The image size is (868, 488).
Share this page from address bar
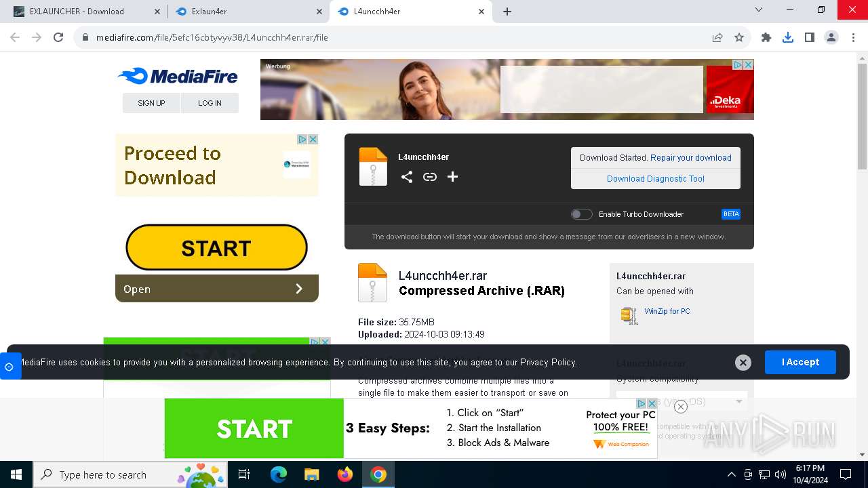[x=717, y=37]
